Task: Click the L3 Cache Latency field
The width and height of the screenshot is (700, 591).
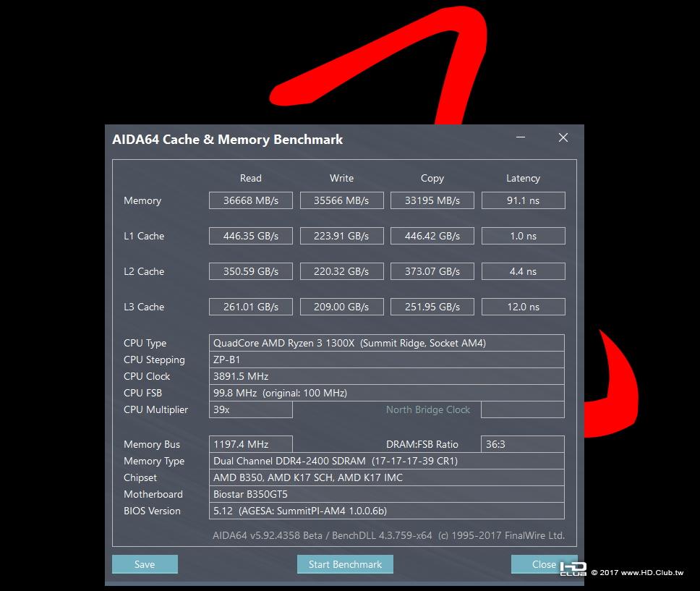Action: pos(524,307)
